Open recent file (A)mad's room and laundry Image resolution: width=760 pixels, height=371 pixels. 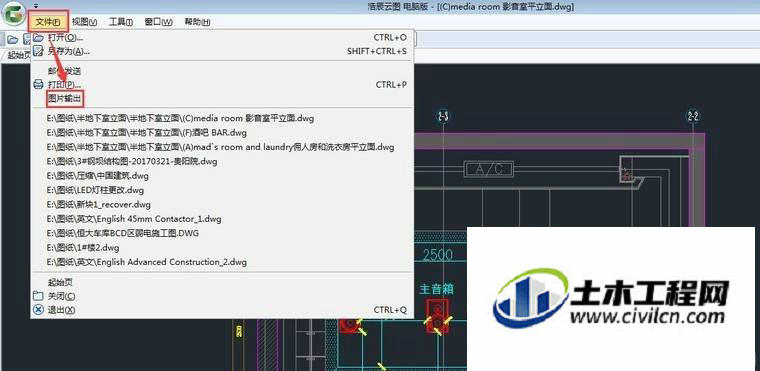[x=222, y=147]
